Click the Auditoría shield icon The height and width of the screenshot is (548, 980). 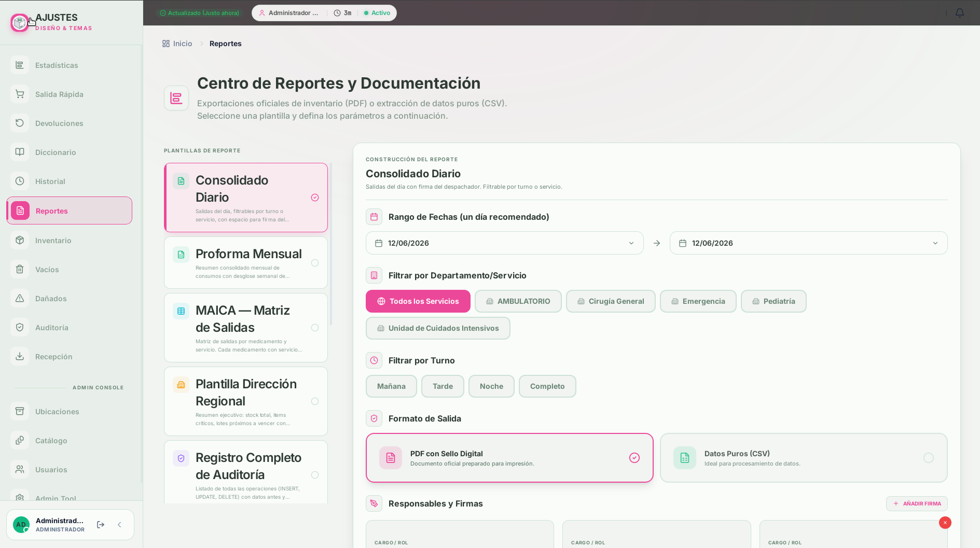click(20, 327)
